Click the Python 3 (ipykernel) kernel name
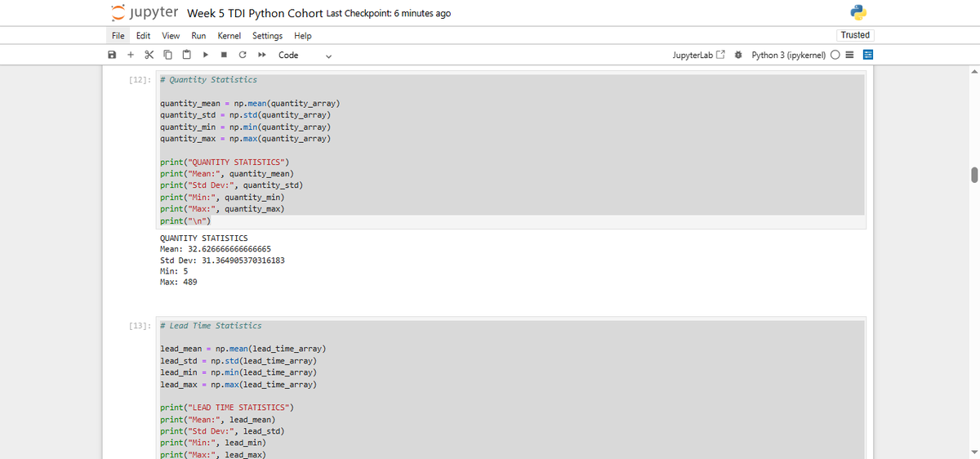Viewport: 980px width, 459px height. point(788,55)
